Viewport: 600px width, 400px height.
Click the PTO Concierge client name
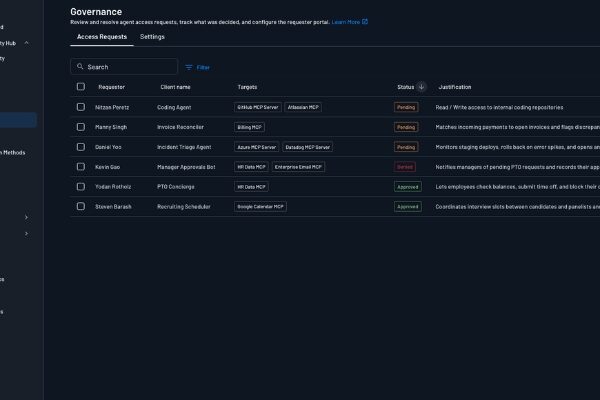176,187
